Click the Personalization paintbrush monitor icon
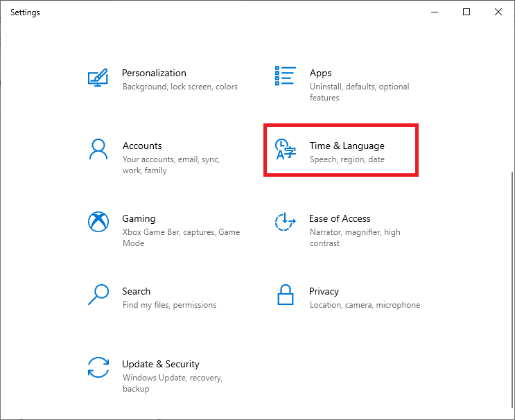Screen dimensions: 515x420 click(98, 76)
